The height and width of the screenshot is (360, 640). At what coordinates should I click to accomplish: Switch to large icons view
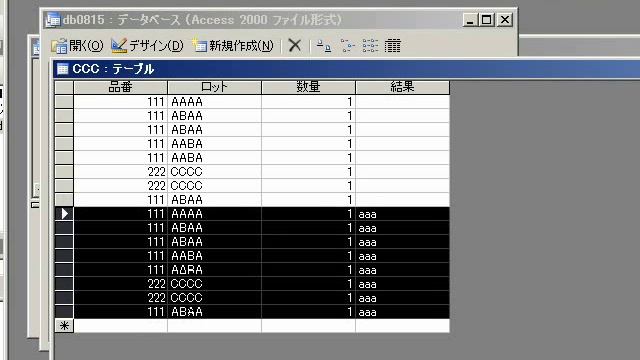[x=324, y=46]
